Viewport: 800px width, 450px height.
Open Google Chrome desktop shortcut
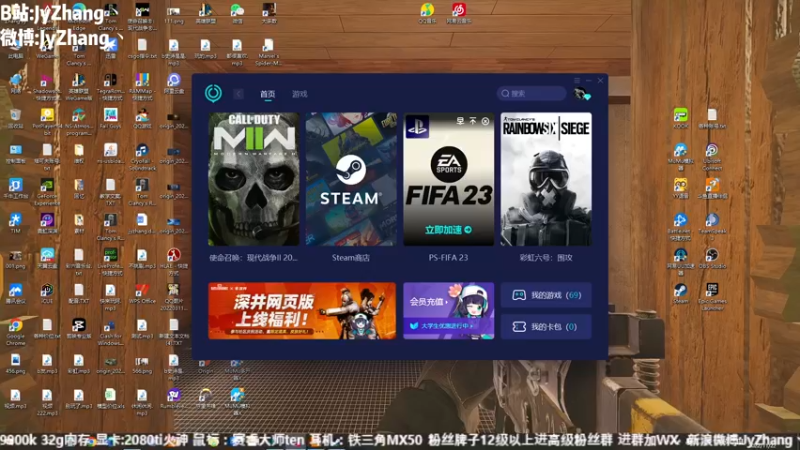point(15,331)
